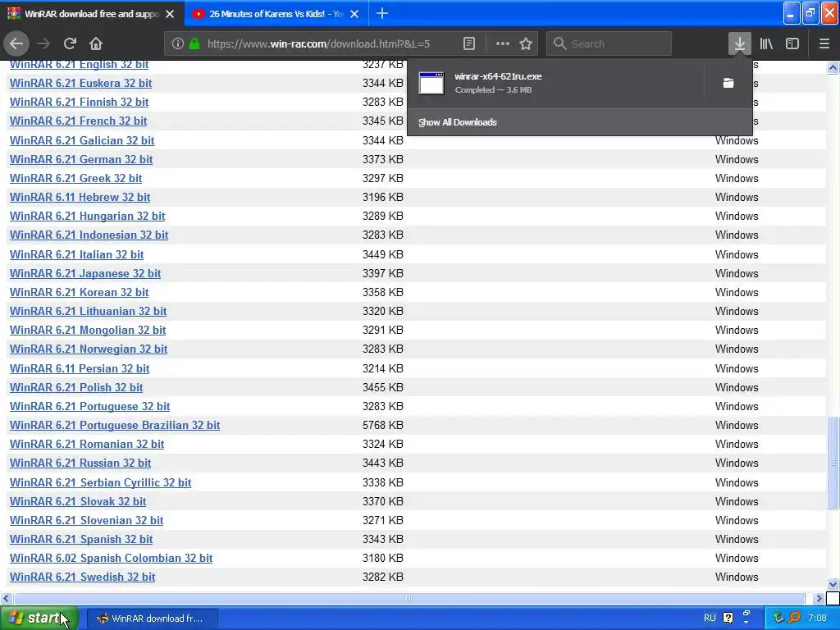Screen dimensions: 840x630
Task: Show site information icon in address bar
Action: pyautogui.click(x=178, y=43)
